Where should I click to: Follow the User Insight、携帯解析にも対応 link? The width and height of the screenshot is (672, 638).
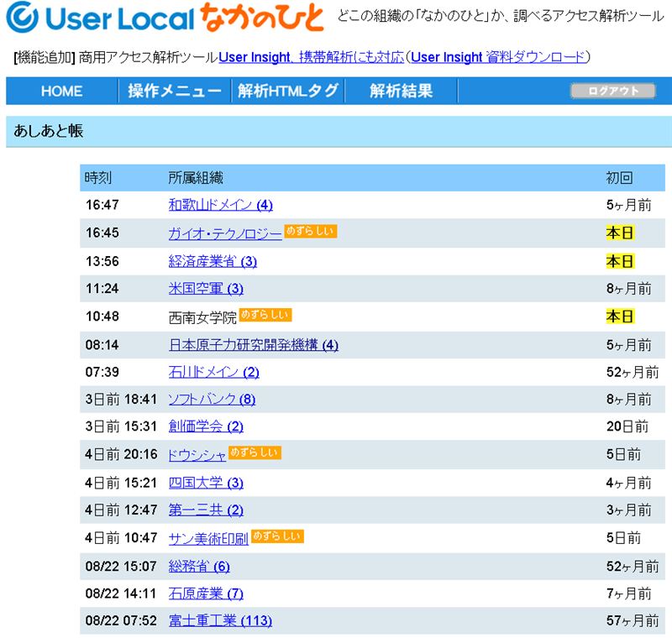pos(312,57)
